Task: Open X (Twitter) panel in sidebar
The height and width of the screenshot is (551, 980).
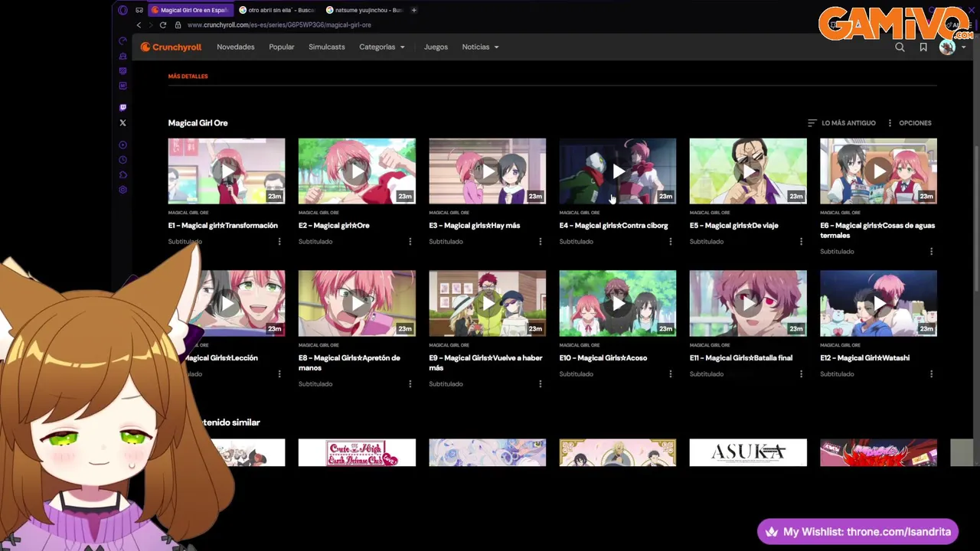Action: tap(122, 122)
